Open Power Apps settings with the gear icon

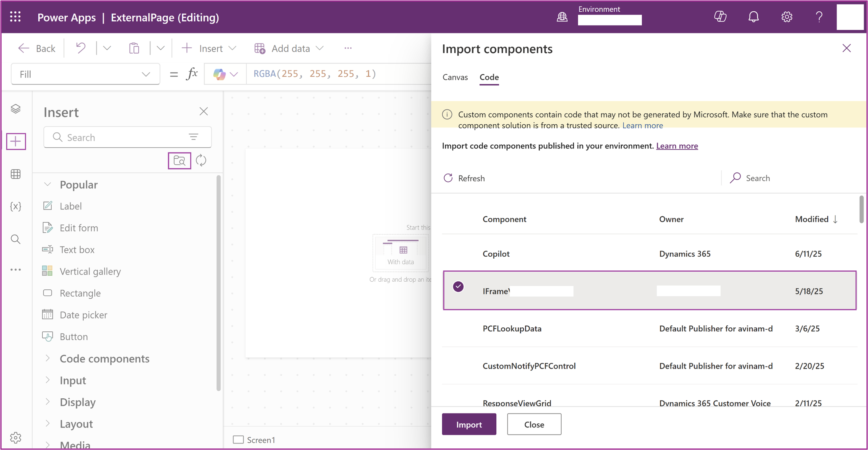pyautogui.click(x=786, y=17)
